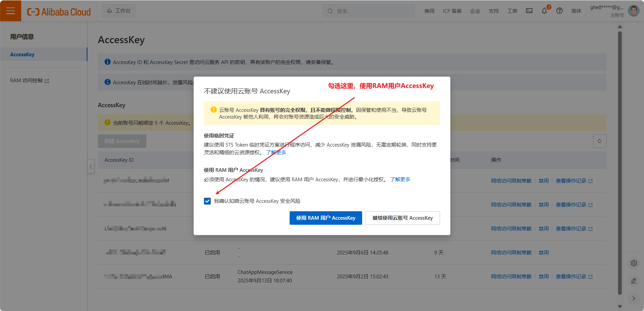Collapse the left sidebar panel
Viewport: 644px width, 311px height.
point(91,166)
